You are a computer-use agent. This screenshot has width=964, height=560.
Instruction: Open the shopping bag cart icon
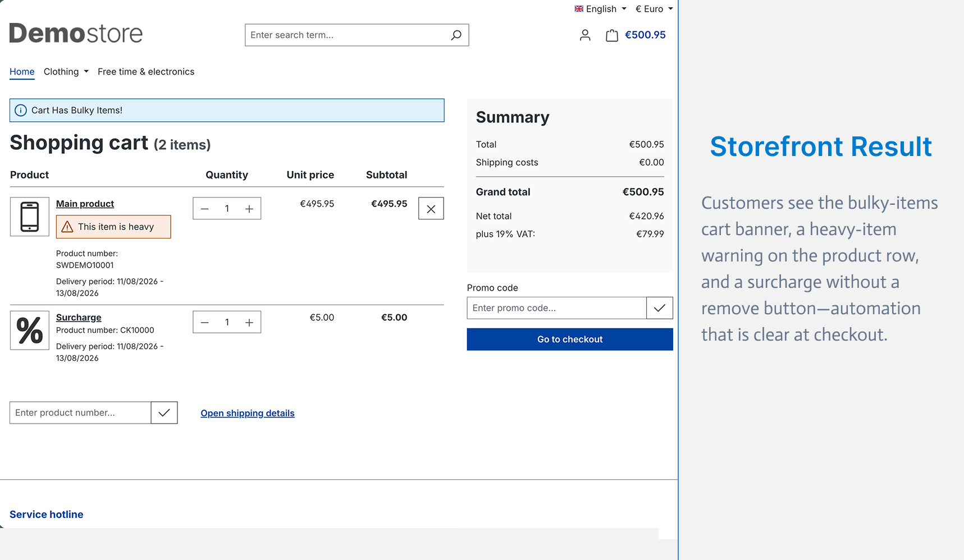612,35
